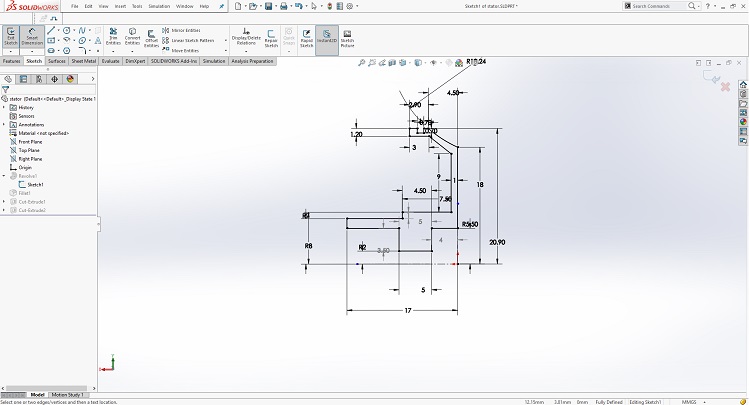The image size is (750, 405).
Task: Click the Offset Entities tool
Action: point(151,38)
